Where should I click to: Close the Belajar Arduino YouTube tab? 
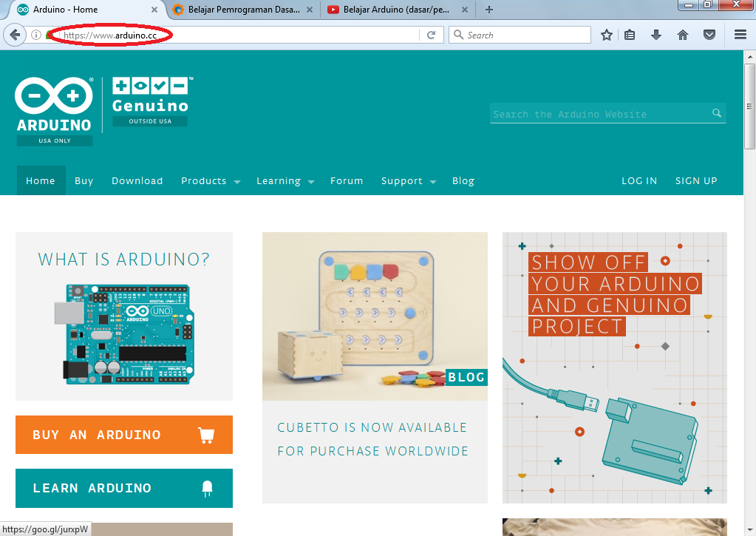[464, 10]
